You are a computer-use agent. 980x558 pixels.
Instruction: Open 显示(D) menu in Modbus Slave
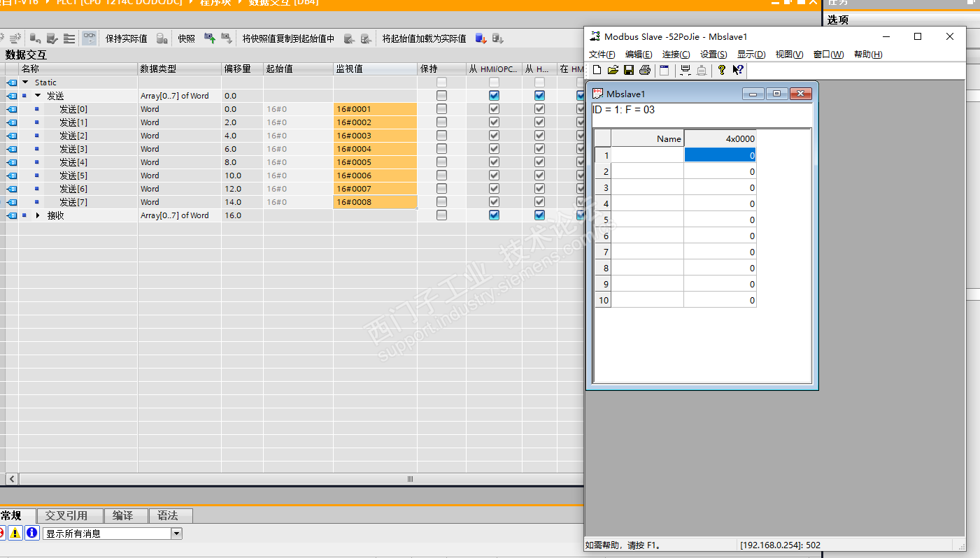(751, 55)
